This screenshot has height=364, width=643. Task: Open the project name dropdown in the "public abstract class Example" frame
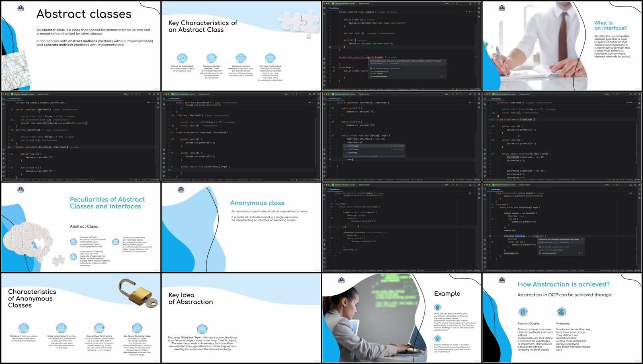point(344,4)
